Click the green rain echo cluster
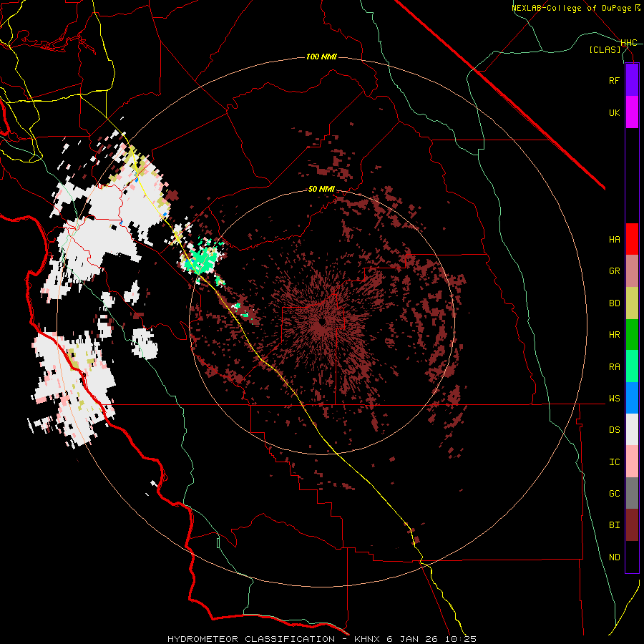 pyautogui.click(x=200, y=260)
